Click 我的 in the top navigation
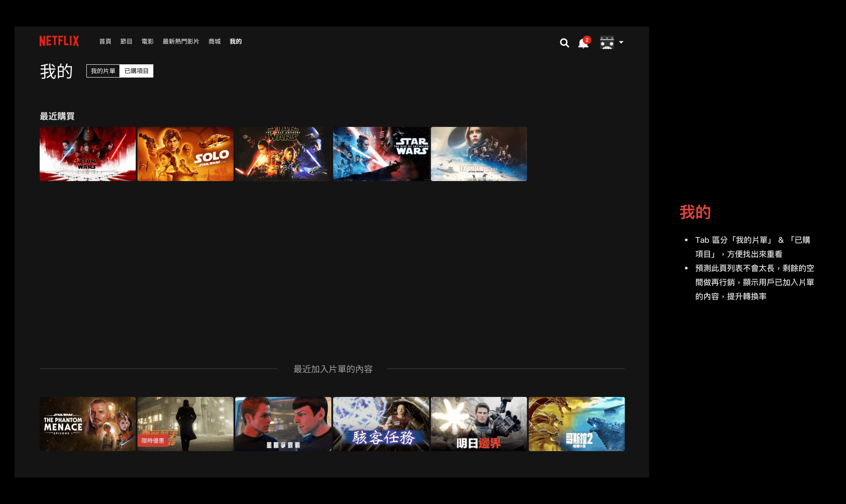The image size is (846, 504). 235,41
